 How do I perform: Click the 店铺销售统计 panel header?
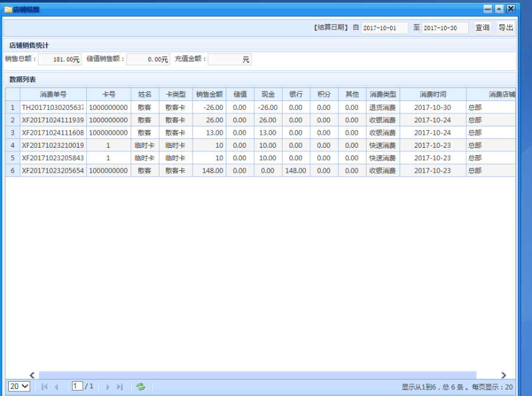[x=260, y=45]
